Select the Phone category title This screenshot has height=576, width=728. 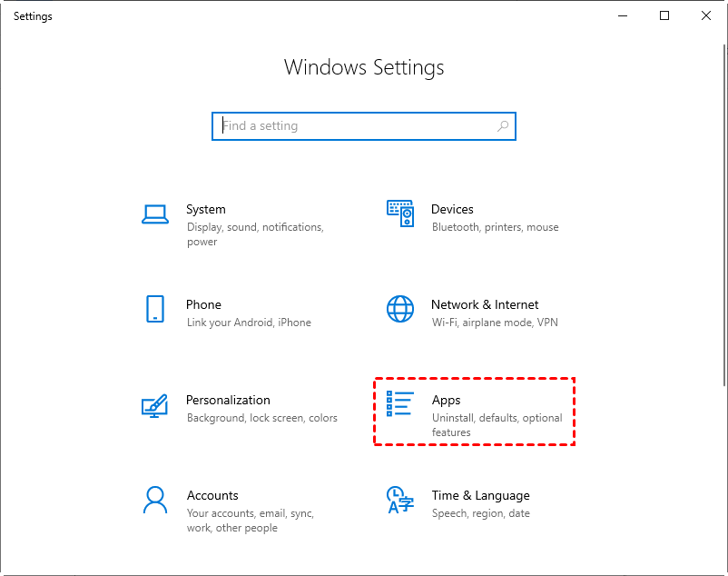coord(203,304)
